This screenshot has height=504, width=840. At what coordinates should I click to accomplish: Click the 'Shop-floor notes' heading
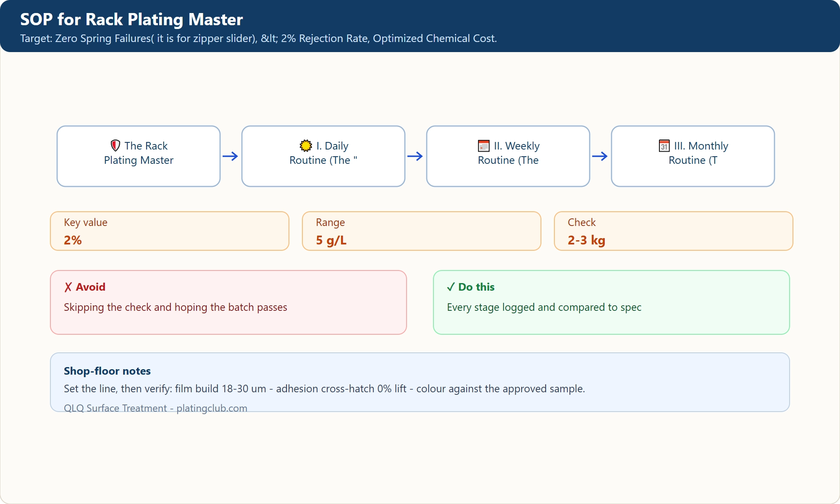[107, 371]
